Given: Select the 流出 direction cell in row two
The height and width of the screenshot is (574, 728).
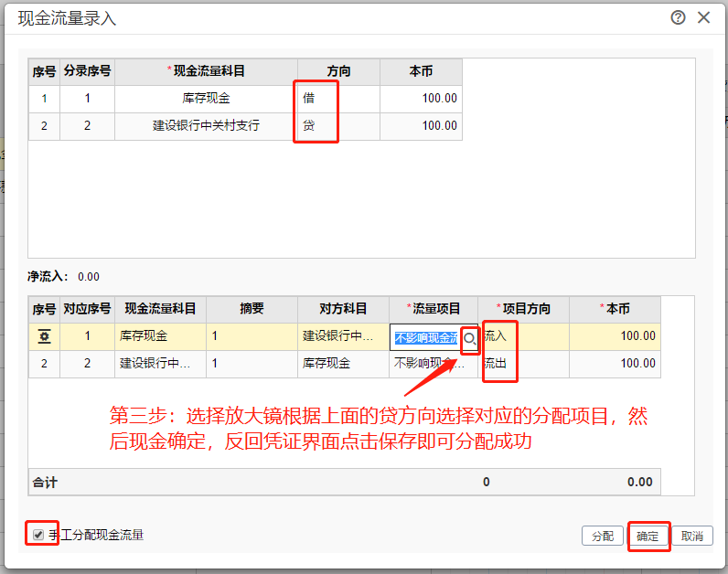Looking at the screenshot, I should pyautogui.click(x=523, y=364).
